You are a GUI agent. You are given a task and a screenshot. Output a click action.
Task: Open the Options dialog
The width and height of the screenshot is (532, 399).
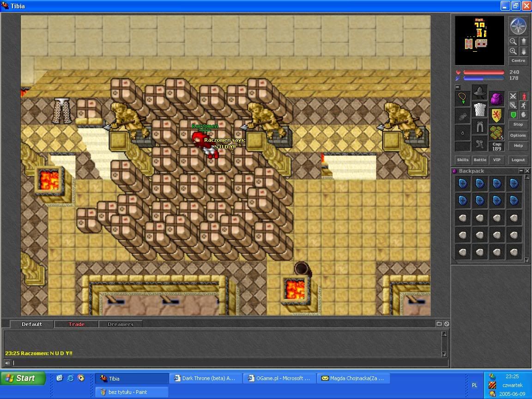pyautogui.click(x=518, y=135)
